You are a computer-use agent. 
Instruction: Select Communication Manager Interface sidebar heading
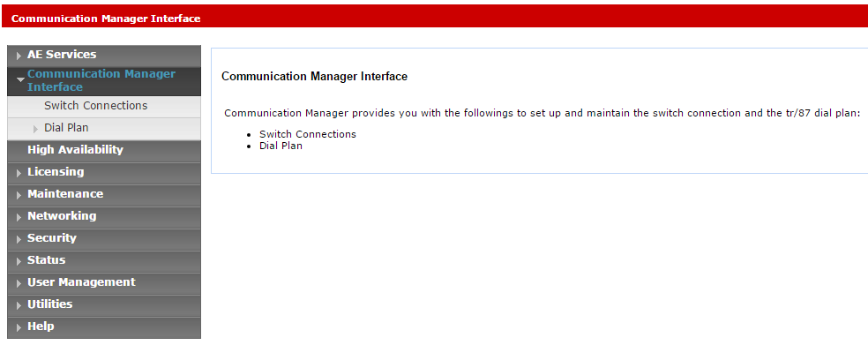tap(101, 80)
